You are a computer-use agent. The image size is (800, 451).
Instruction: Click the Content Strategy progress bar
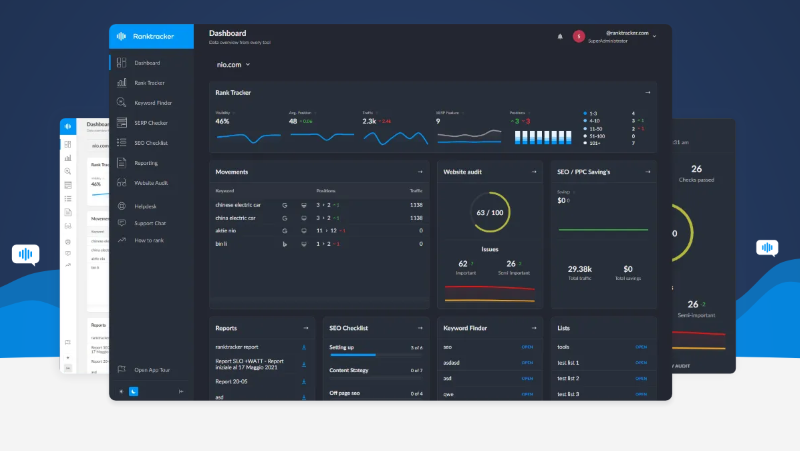pos(376,378)
